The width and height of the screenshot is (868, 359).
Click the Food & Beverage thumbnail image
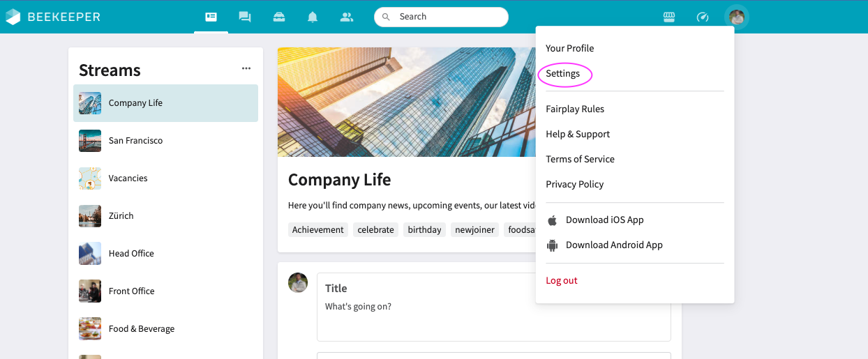(90, 329)
